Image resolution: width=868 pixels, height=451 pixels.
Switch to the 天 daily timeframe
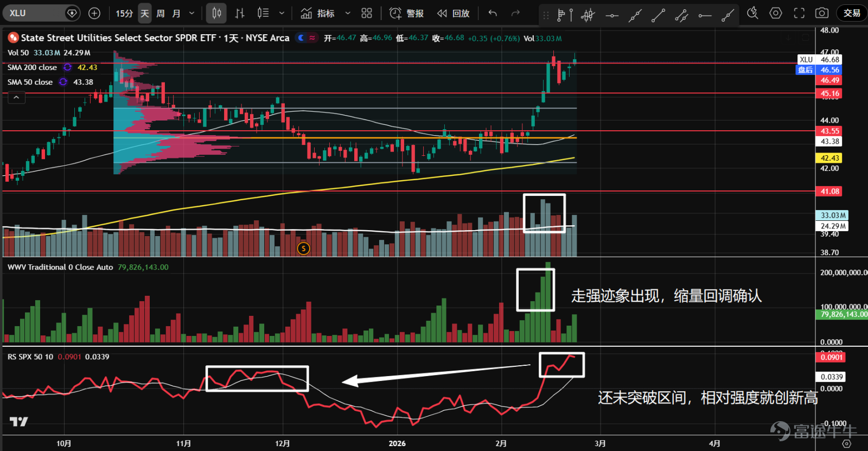[x=145, y=13]
